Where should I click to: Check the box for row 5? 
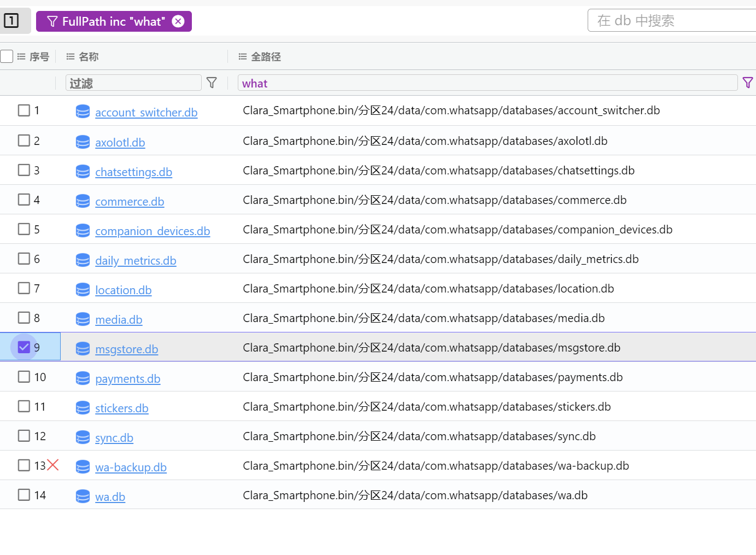pyautogui.click(x=24, y=229)
